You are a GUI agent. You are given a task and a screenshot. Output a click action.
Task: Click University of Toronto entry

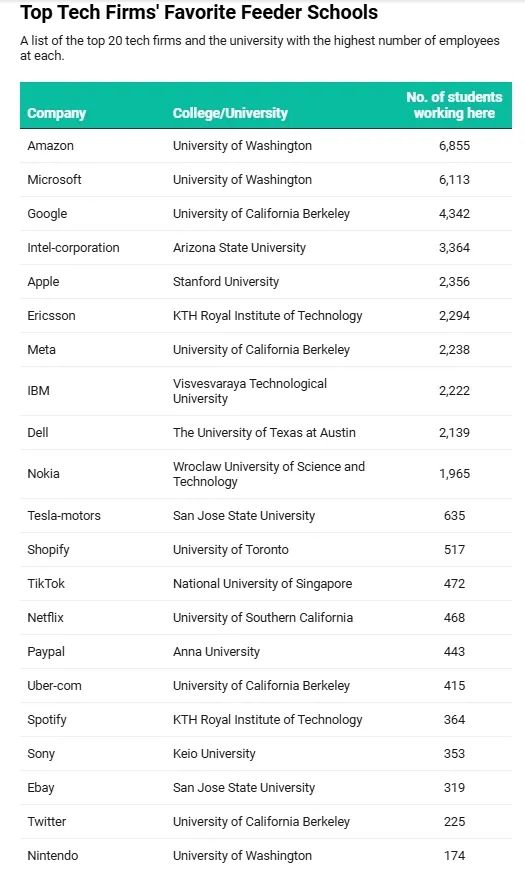tap(231, 549)
